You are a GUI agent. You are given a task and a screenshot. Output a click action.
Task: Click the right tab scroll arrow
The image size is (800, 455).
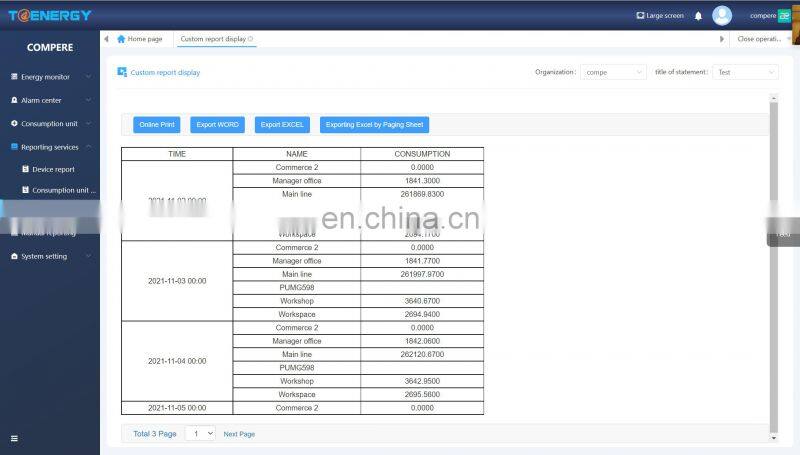(723, 39)
